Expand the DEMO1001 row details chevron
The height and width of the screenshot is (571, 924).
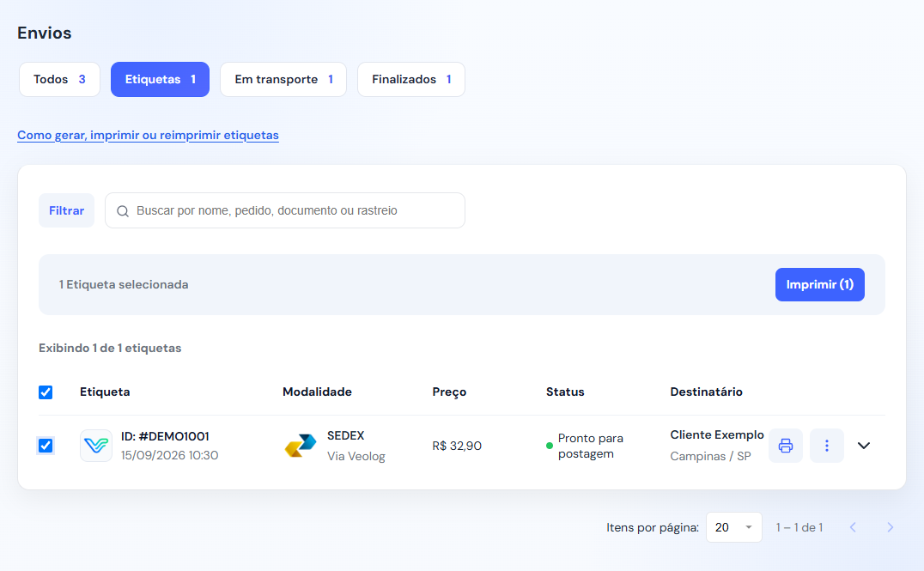click(x=864, y=446)
